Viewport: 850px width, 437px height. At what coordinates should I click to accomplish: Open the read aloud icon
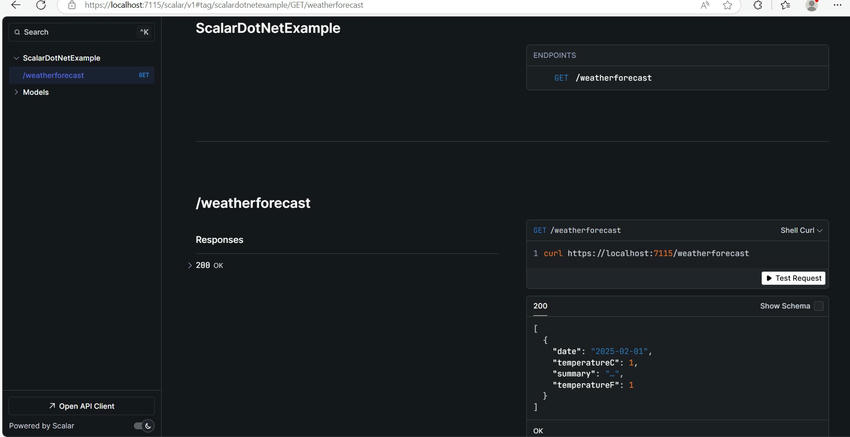pyautogui.click(x=705, y=5)
